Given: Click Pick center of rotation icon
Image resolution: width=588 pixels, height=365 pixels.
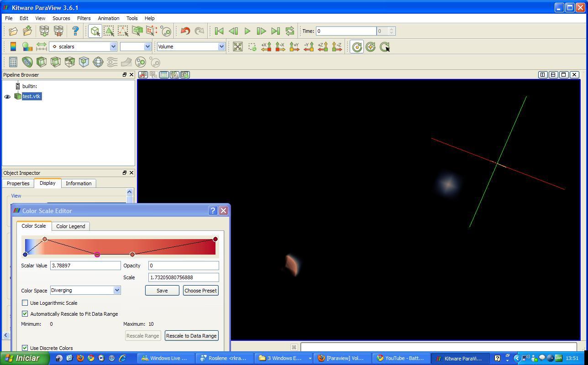Looking at the screenshot, I should 385,47.
